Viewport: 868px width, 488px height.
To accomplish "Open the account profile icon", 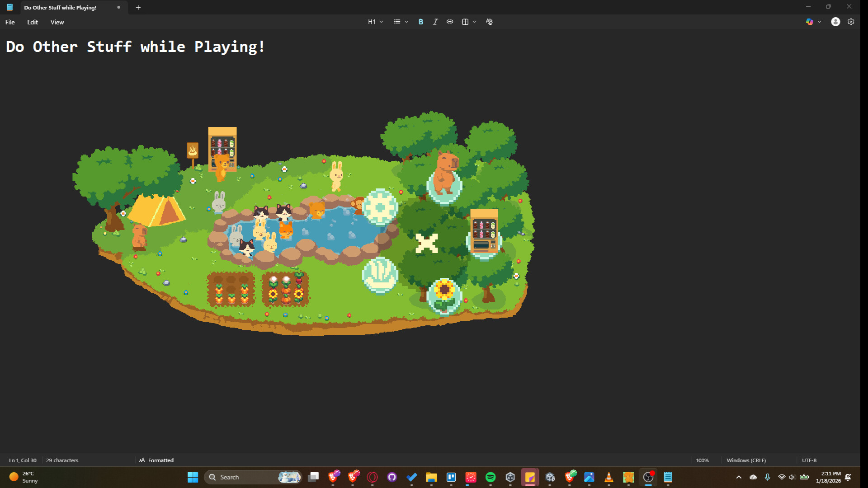I will (x=835, y=21).
